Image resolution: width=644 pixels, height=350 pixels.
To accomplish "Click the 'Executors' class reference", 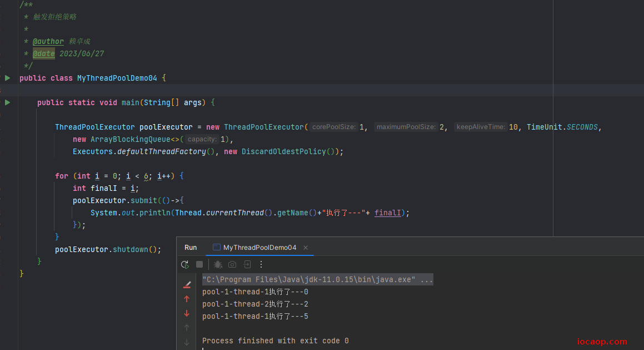I will pos(93,152).
